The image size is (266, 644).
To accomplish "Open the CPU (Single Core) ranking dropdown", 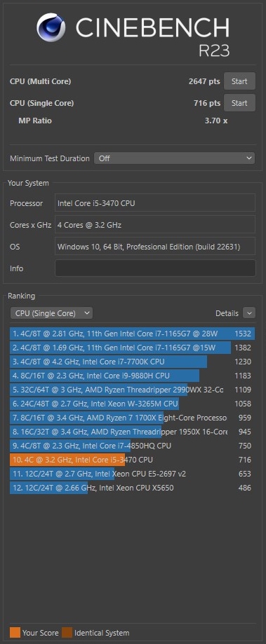I will (x=51, y=313).
